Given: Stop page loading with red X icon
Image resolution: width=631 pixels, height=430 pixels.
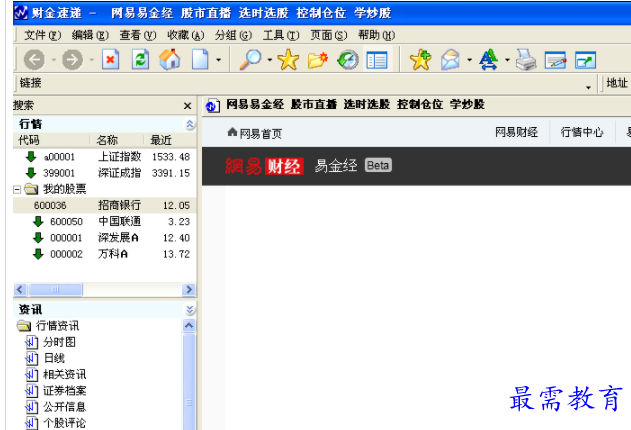Looking at the screenshot, I should pyautogui.click(x=111, y=60).
